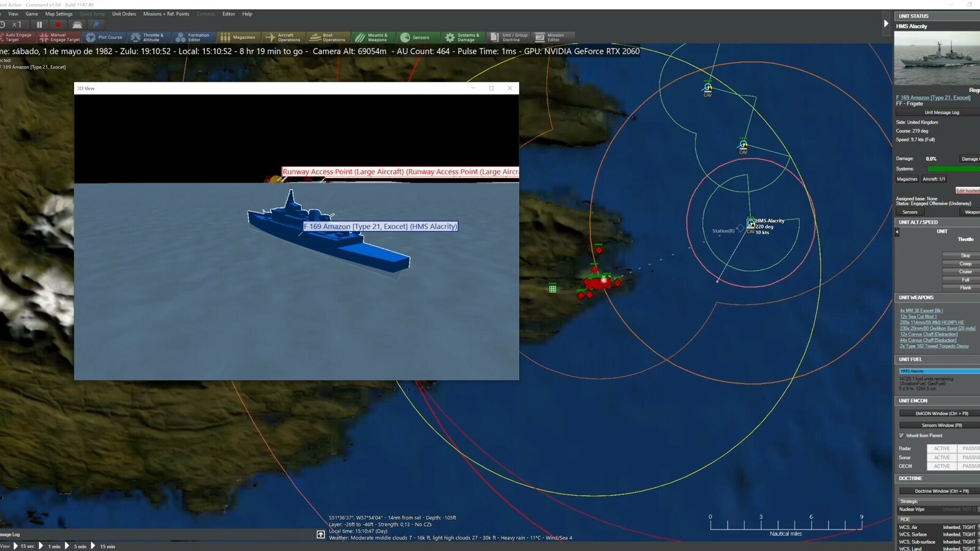Screen dimensions: 980x551
Task: Set Radar to ACTIVE
Action: click(941, 448)
